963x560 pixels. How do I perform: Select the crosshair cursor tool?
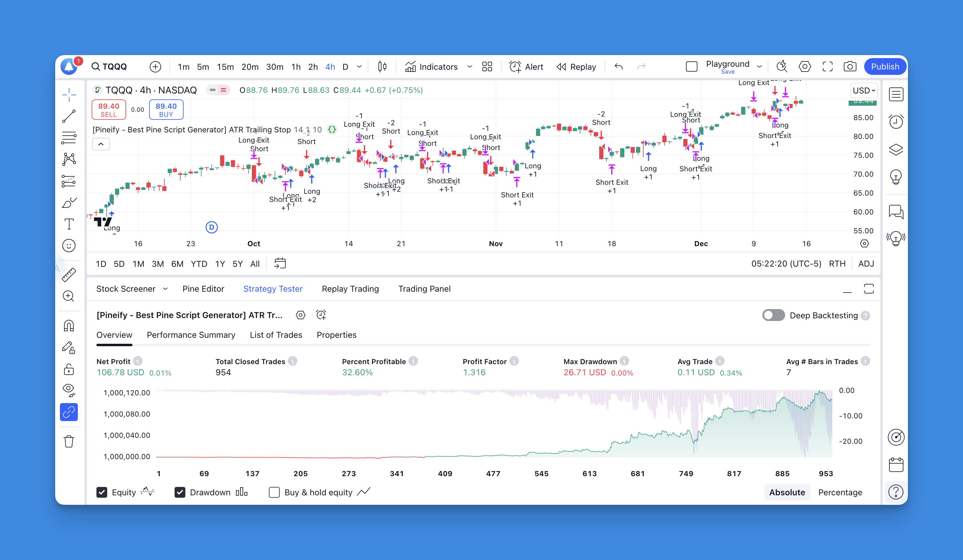coord(69,94)
